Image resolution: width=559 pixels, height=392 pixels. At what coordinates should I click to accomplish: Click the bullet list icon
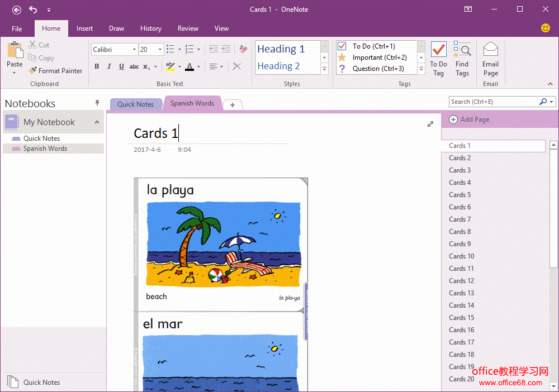(x=170, y=49)
